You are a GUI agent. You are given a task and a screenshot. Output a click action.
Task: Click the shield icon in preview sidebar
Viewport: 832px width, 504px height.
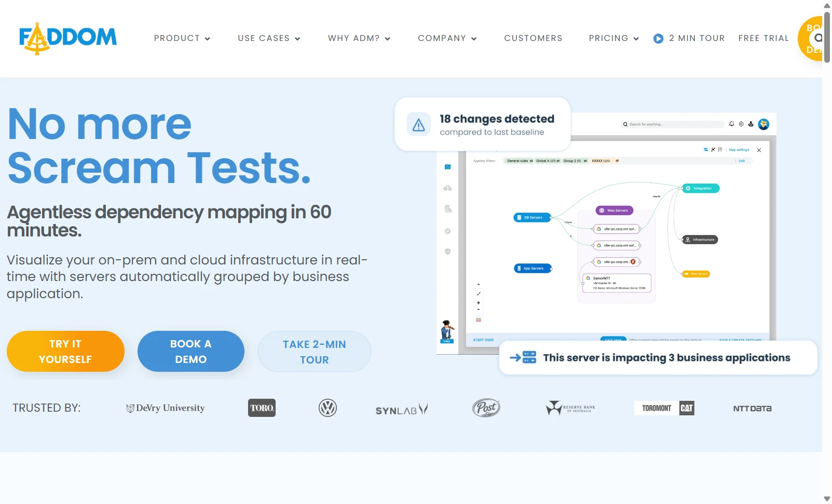pos(447,251)
